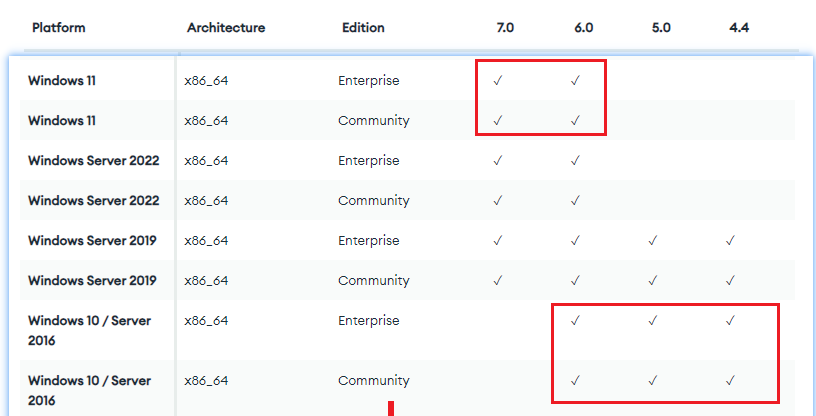The width and height of the screenshot is (816, 416).
Task: Click 6.0 checkmark for Windows 10 / Server 2016 Community
Action: coord(575,381)
